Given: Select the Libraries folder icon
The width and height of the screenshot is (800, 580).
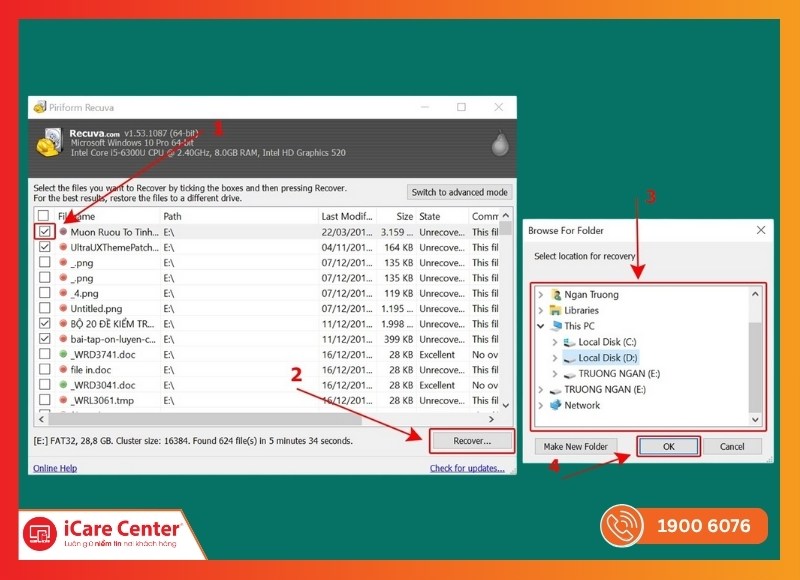Looking at the screenshot, I should [x=556, y=311].
